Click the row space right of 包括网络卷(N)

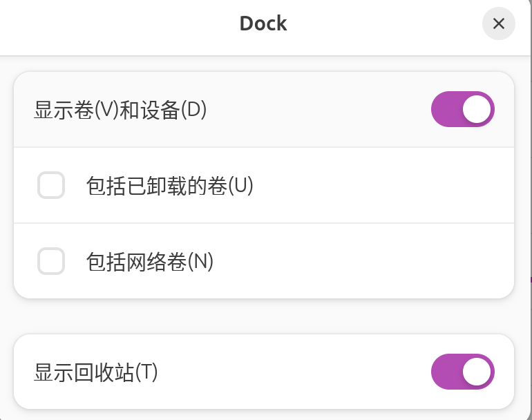tap(363, 261)
